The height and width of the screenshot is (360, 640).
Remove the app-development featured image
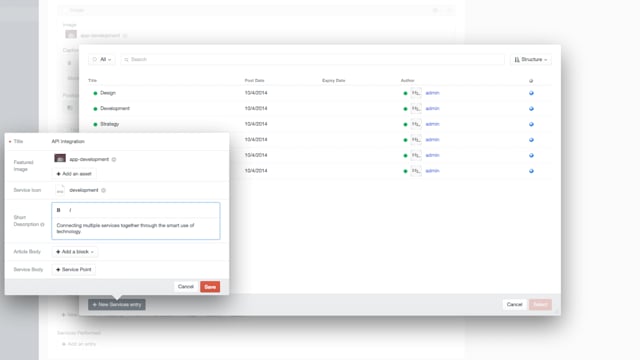114,160
